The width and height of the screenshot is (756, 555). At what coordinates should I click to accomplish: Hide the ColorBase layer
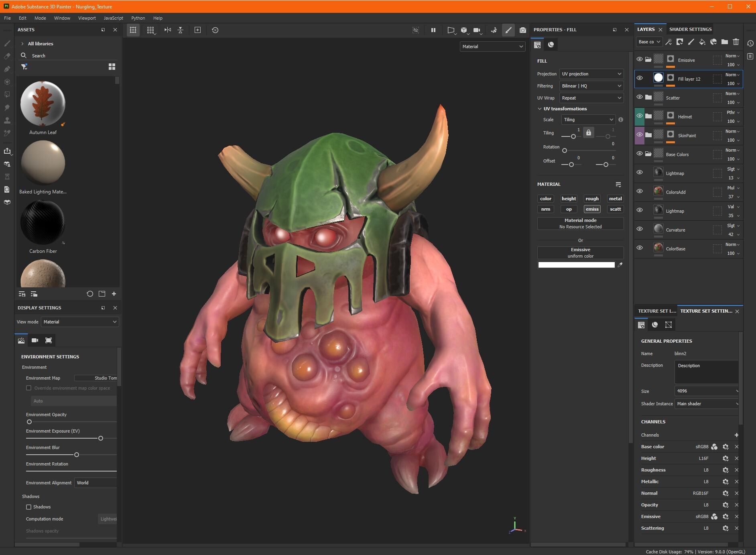tap(640, 248)
